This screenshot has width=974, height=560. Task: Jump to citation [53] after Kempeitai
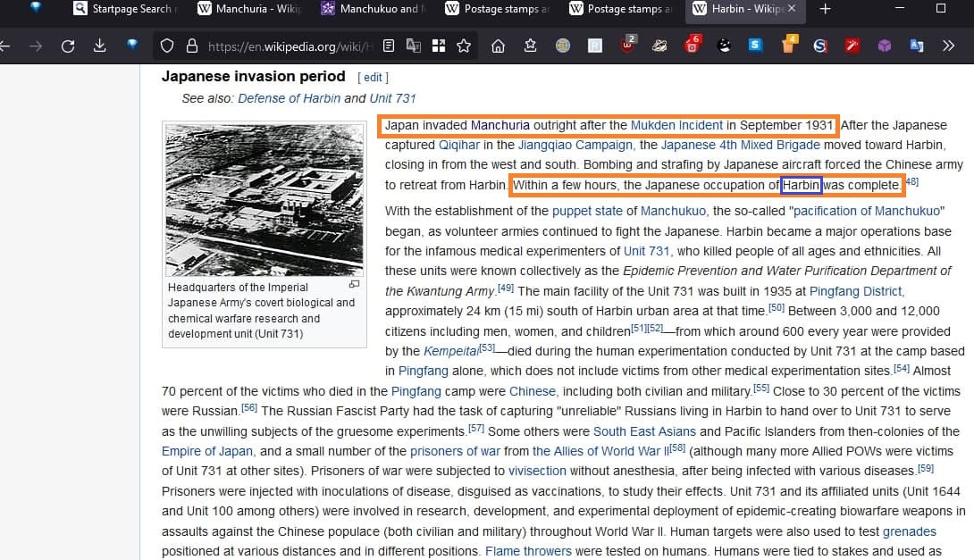[x=487, y=347]
